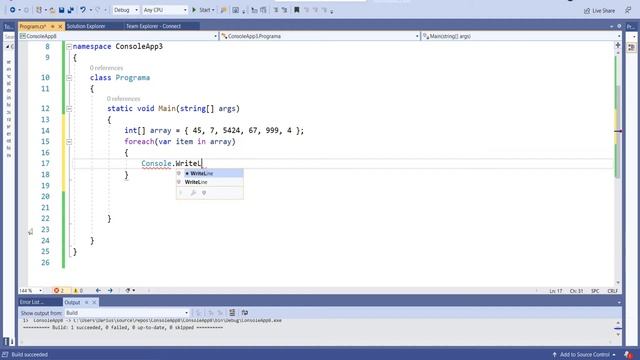Toggle the pin on Program.cs tab
Screen dimensions: 640x360
(52, 27)
